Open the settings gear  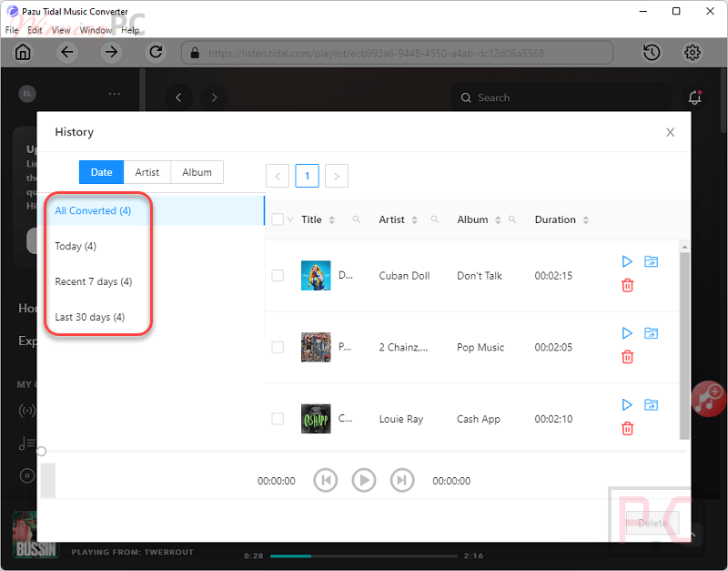(x=693, y=53)
